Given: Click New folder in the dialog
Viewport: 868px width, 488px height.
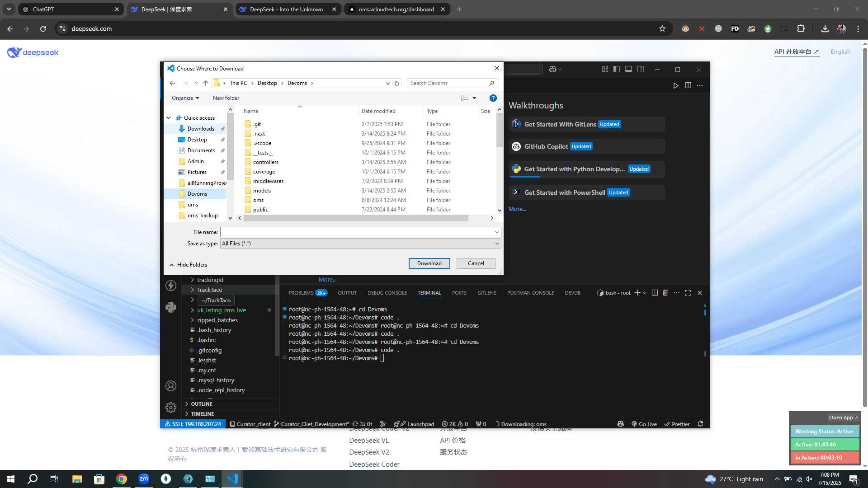Looking at the screenshot, I should (226, 98).
